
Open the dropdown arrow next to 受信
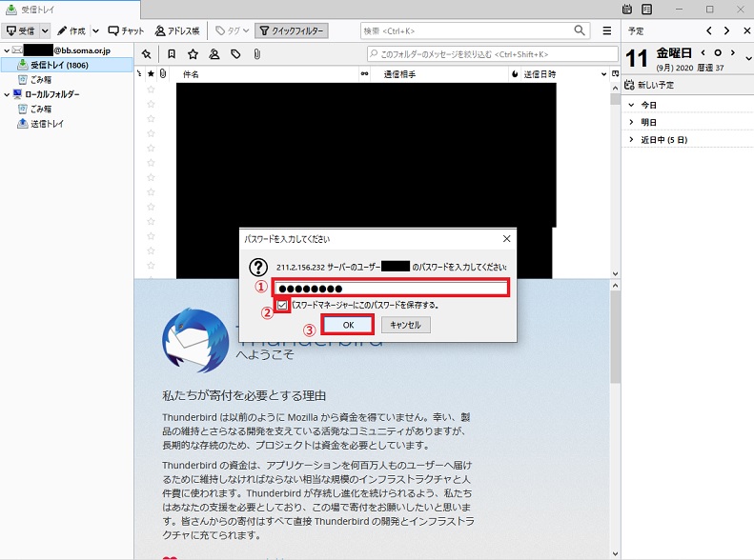45,30
